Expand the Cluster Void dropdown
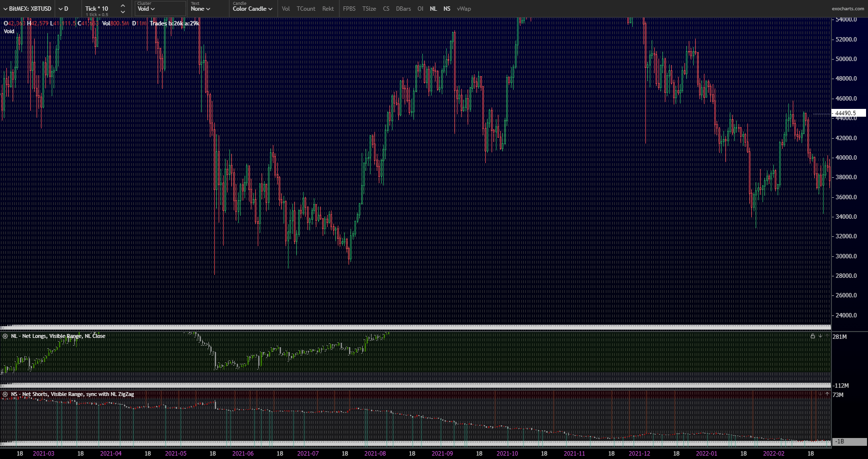This screenshot has height=459, width=868. tap(146, 9)
